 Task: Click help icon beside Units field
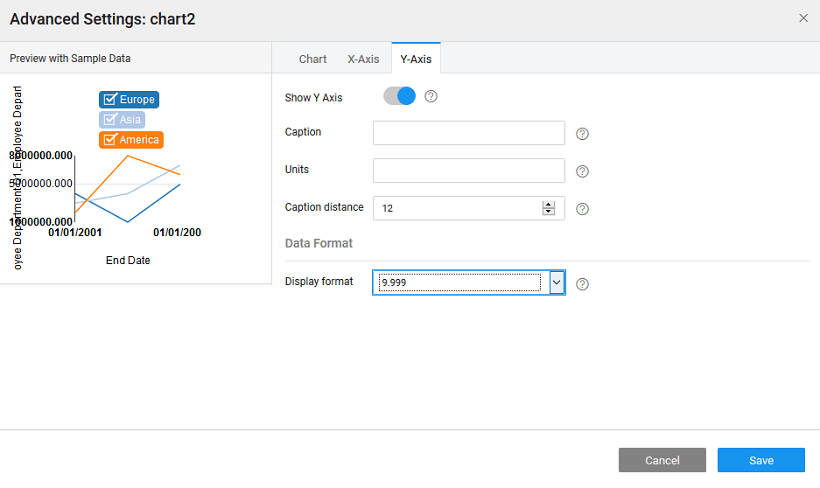click(582, 171)
